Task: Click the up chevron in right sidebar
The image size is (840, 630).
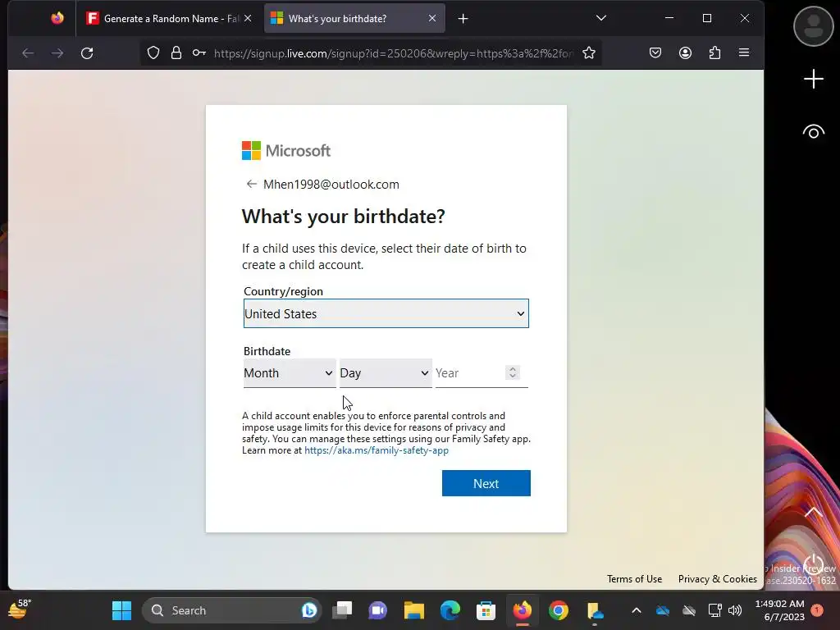Action: coord(813,513)
